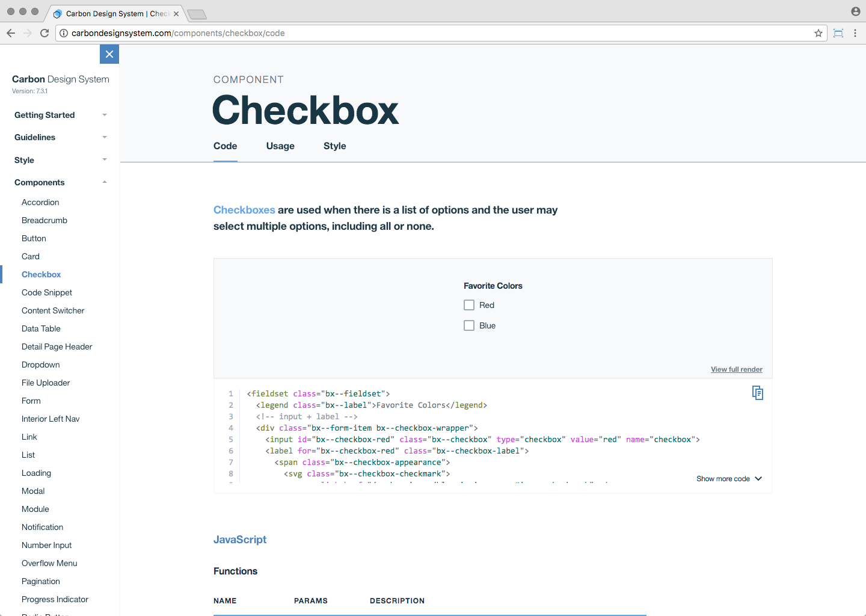Show more code in snippet

pos(729,479)
